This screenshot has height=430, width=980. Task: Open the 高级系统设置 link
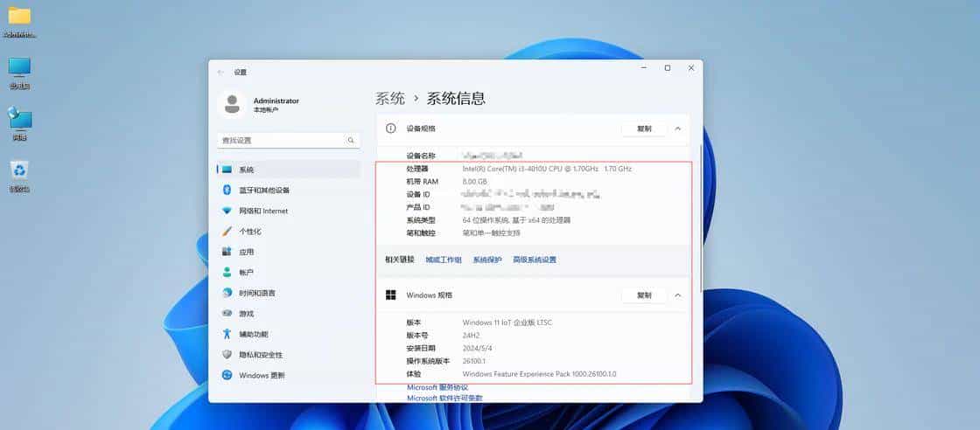(x=535, y=260)
